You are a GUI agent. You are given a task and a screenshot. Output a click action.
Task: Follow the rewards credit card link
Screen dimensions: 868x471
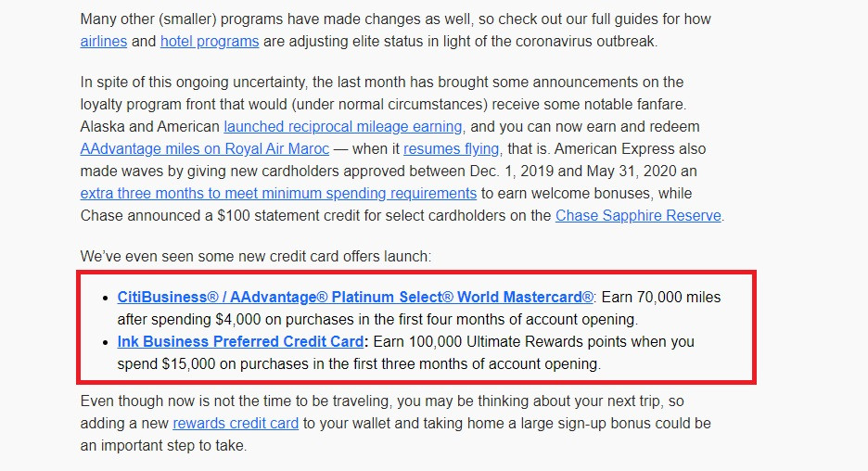(236, 424)
